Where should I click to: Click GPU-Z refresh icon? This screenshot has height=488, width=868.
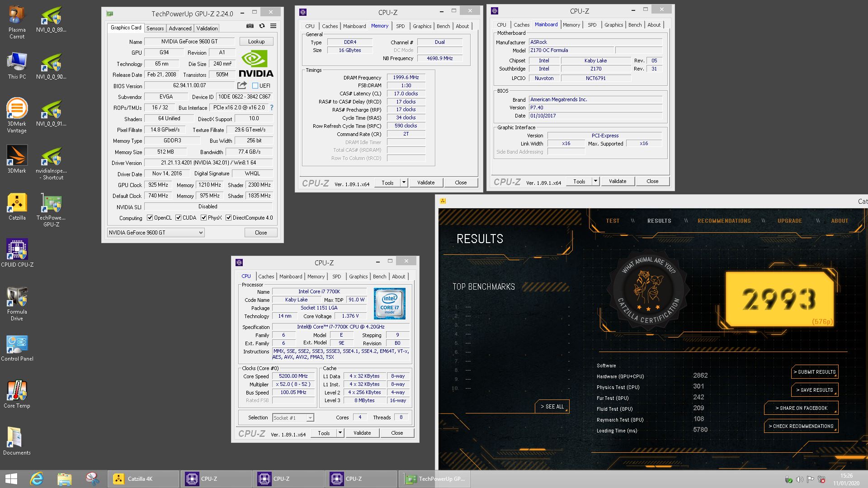click(x=262, y=26)
